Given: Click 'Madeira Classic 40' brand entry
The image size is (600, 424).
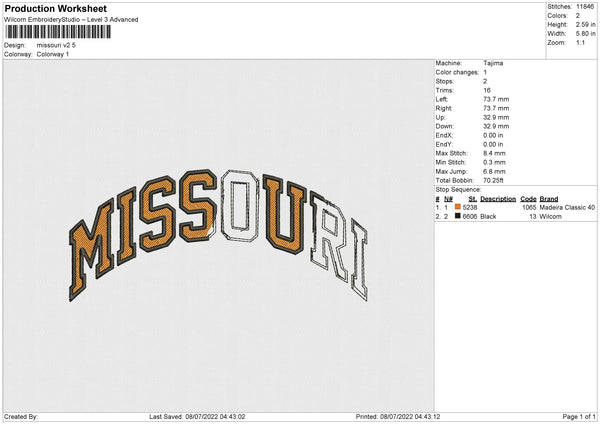Looking at the screenshot, I should click(567, 207).
